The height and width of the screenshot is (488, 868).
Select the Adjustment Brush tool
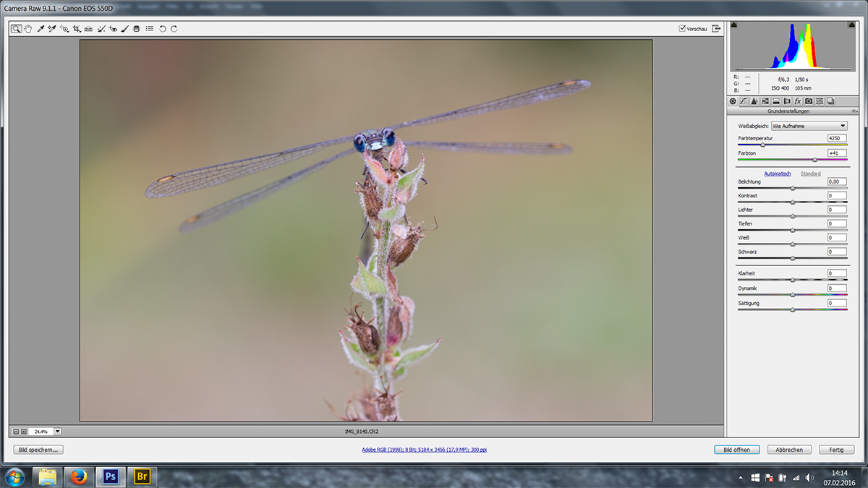tap(124, 29)
